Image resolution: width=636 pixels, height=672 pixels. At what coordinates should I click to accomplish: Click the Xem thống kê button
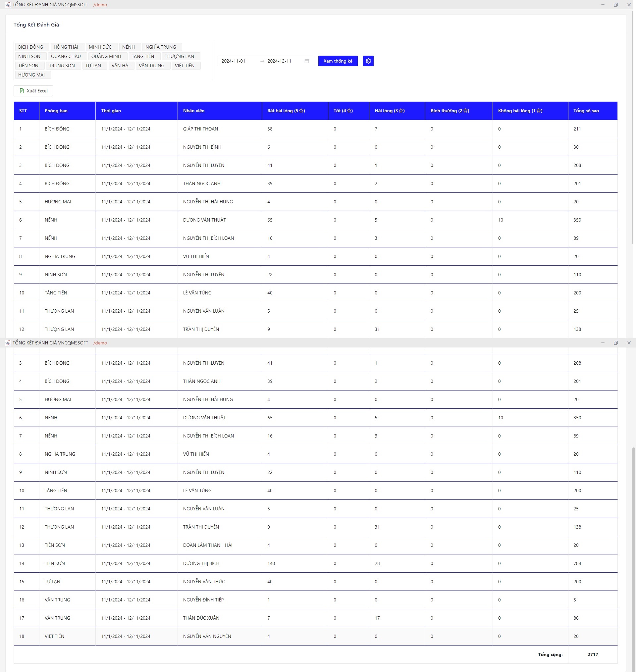click(338, 61)
